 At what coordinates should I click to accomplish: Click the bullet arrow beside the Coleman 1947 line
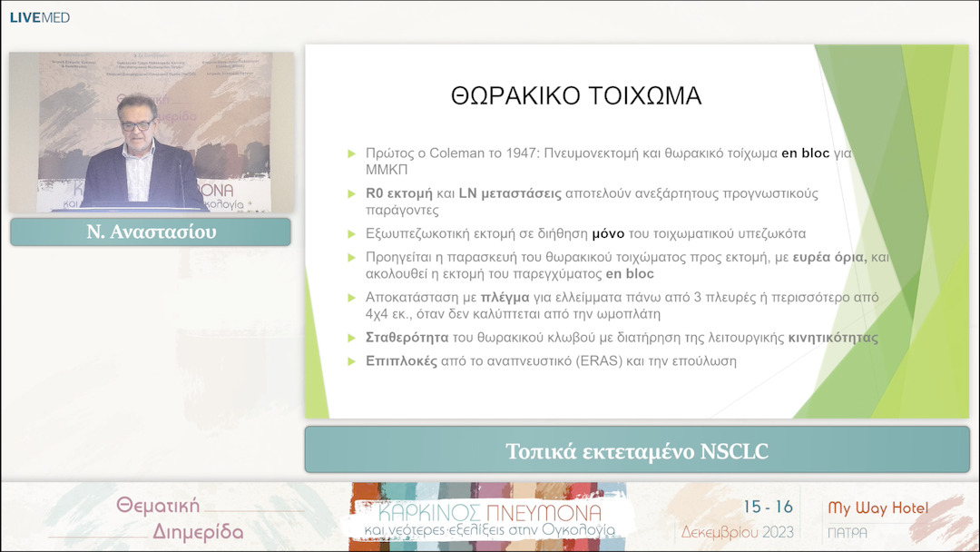point(352,154)
